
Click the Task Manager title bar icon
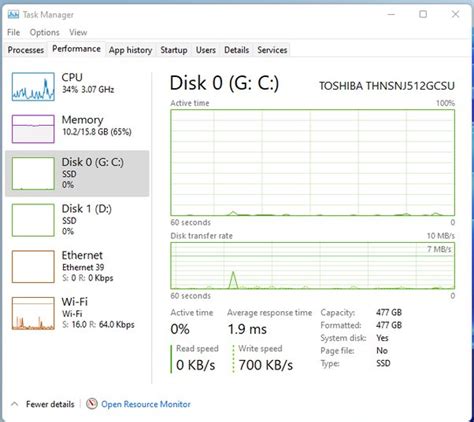click(13, 14)
